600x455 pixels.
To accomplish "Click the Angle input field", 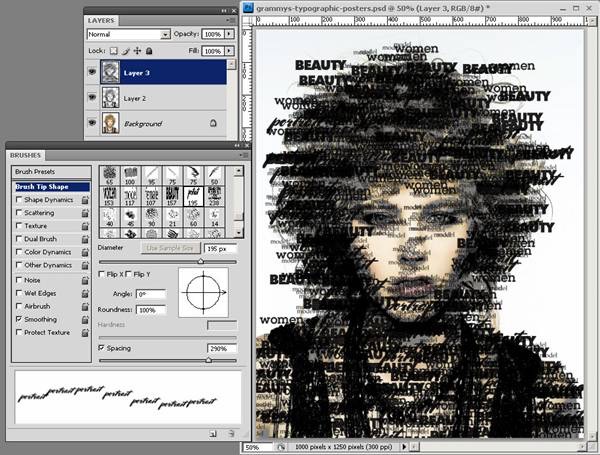I will tap(150, 295).
